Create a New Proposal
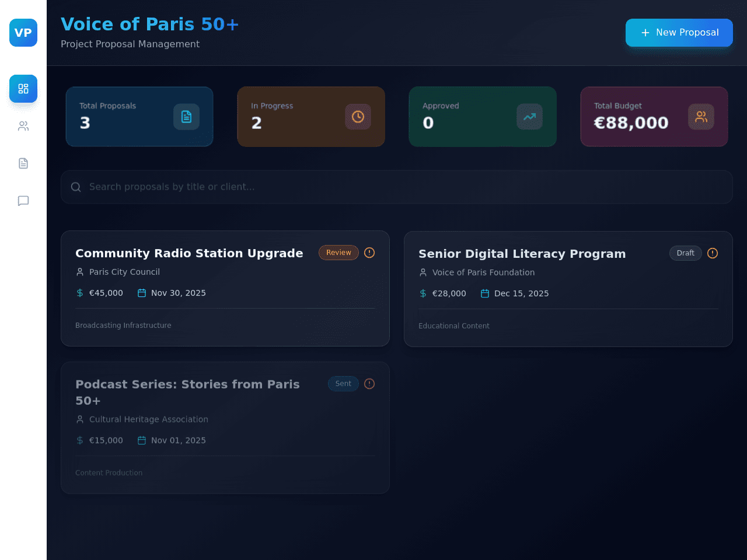This screenshot has height=560, width=747. coord(679,33)
